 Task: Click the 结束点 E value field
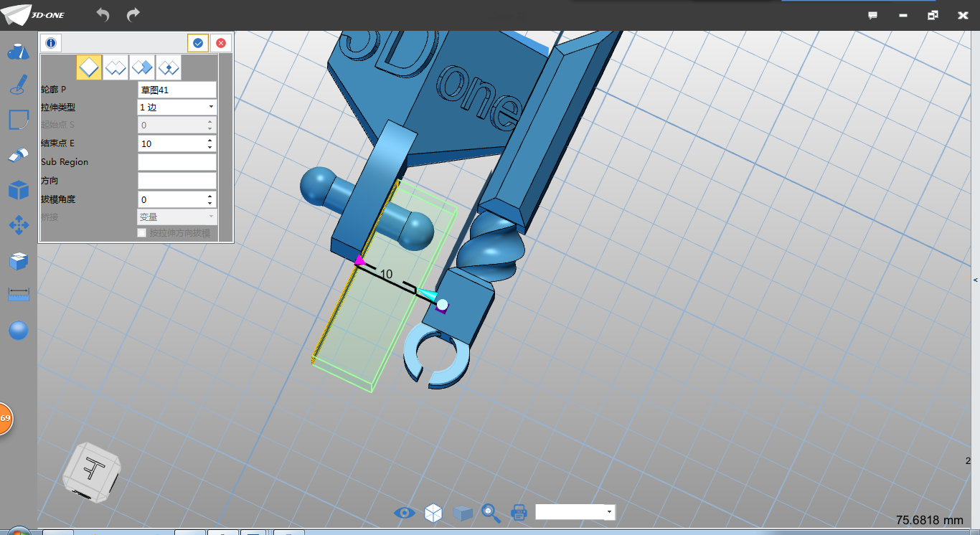pos(171,143)
